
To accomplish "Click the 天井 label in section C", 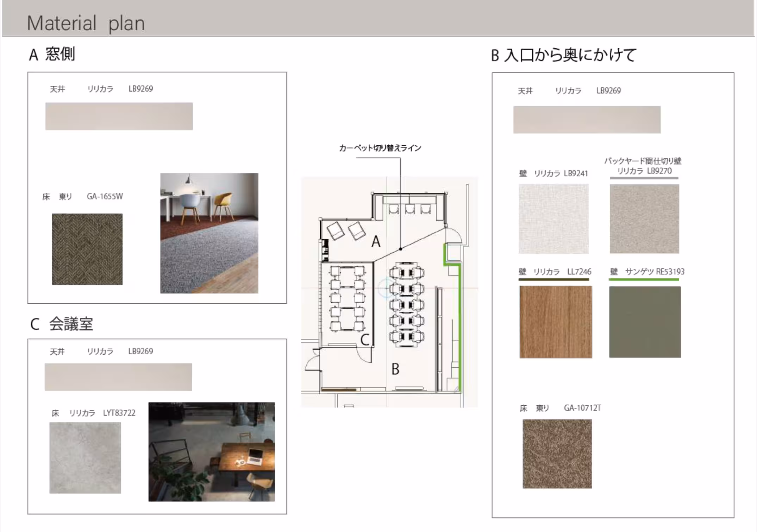I will pyautogui.click(x=57, y=351).
